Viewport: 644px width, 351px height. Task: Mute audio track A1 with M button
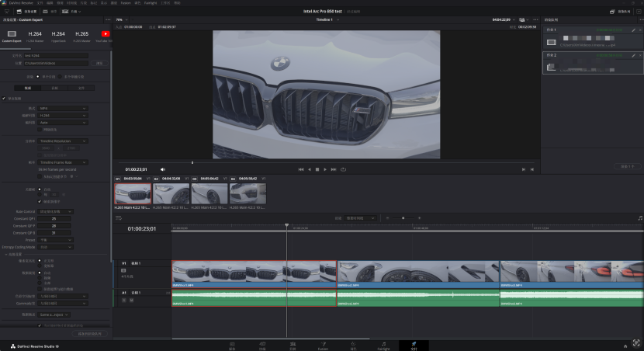click(x=130, y=299)
